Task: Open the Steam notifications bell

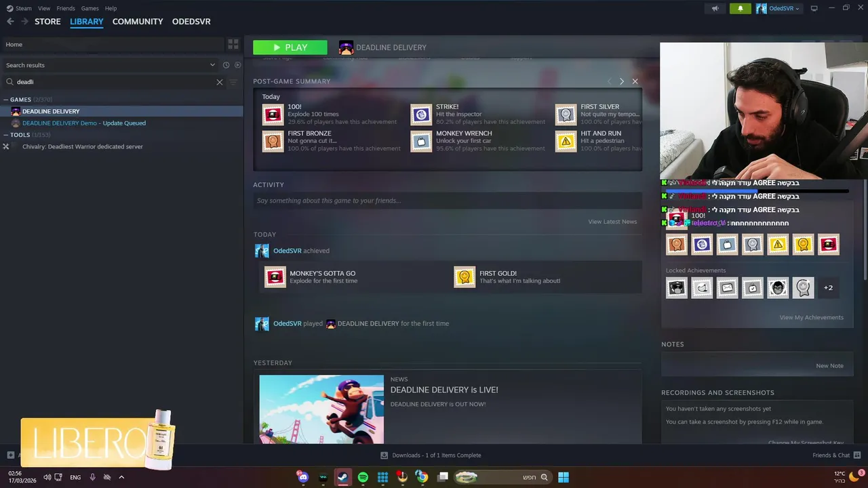Action: point(741,8)
